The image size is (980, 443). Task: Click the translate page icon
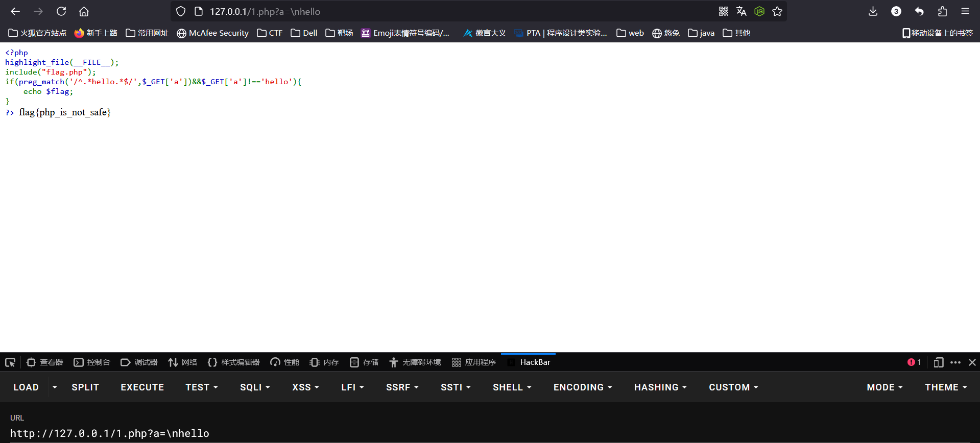pos(742,11)
